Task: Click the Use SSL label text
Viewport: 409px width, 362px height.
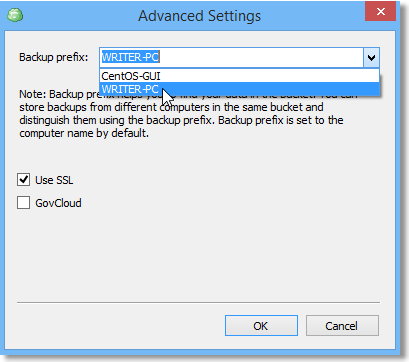Action: [x=54, y=180]
